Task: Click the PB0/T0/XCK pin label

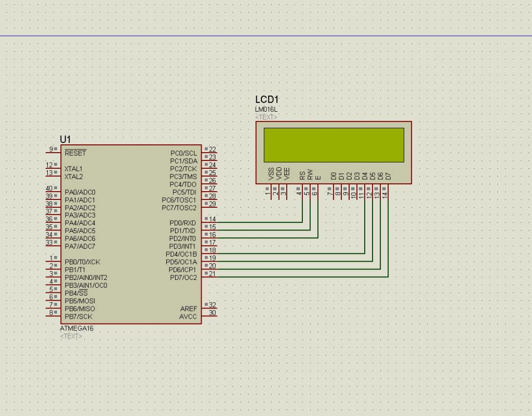Action: tap(82, 262)
